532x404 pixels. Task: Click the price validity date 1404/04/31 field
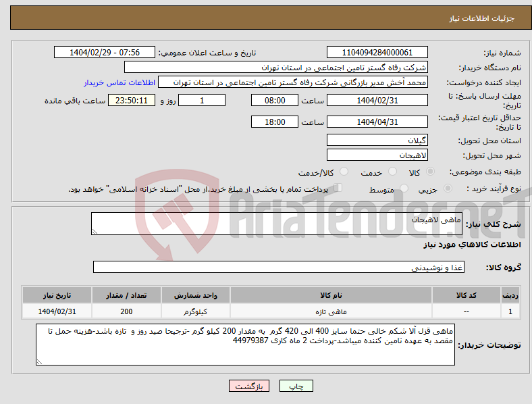click(377, 122)
